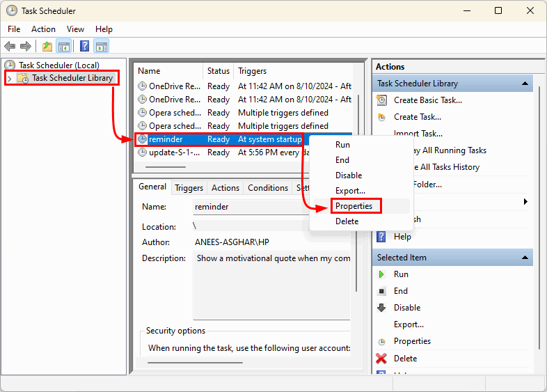The image size is (547, 392).
Task: Open the Action menu in menu bar
Action: pyautogui.click(x=43, y=29)
